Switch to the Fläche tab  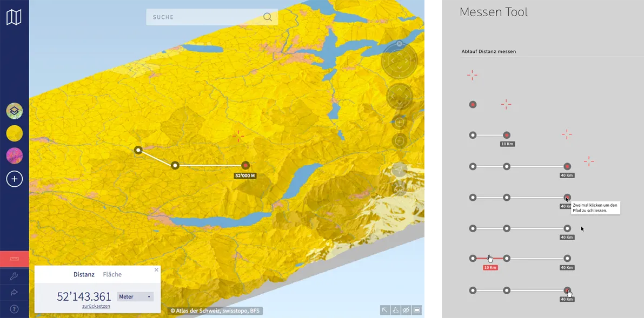(112, 274)
